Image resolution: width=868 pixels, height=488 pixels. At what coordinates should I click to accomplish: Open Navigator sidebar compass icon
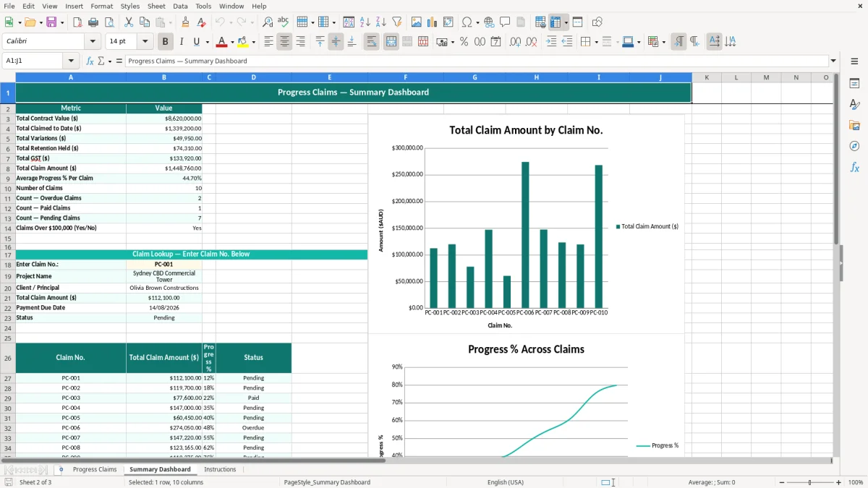coord(854,147)
